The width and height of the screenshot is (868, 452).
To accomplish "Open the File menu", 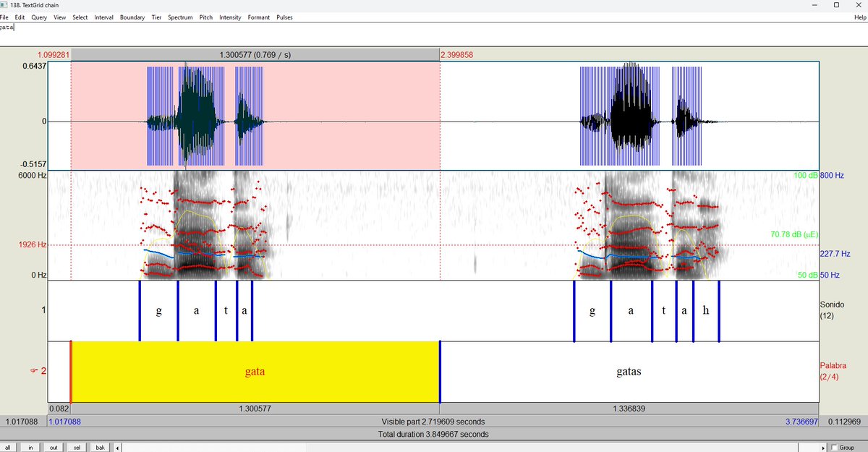I will point(6,17).
